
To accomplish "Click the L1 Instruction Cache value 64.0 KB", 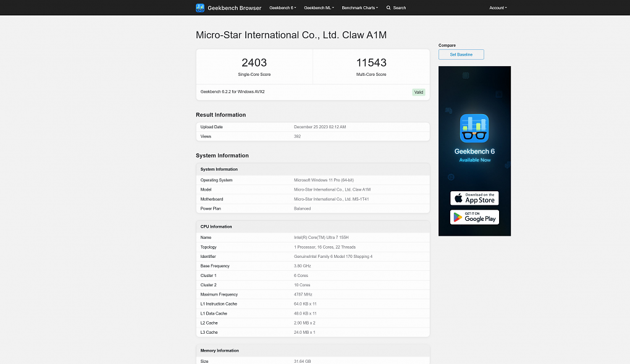I will (x=305, y=304).
